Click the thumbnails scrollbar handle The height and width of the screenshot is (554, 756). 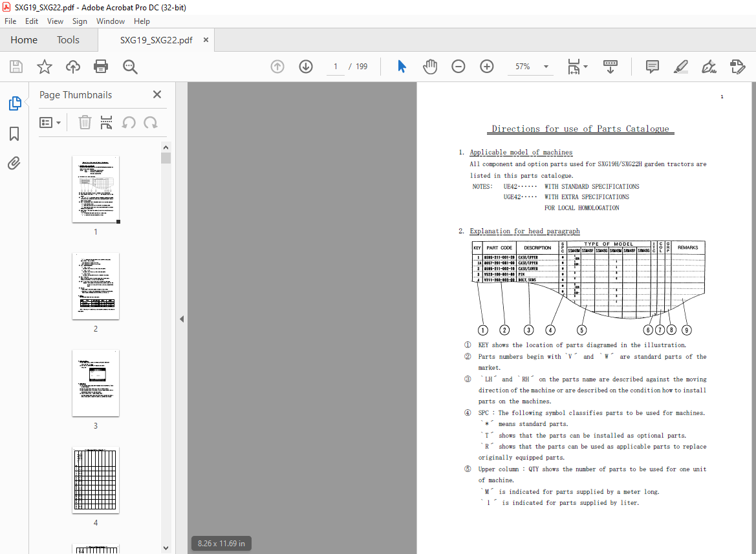pyautogui.click(x=166, y=158)
